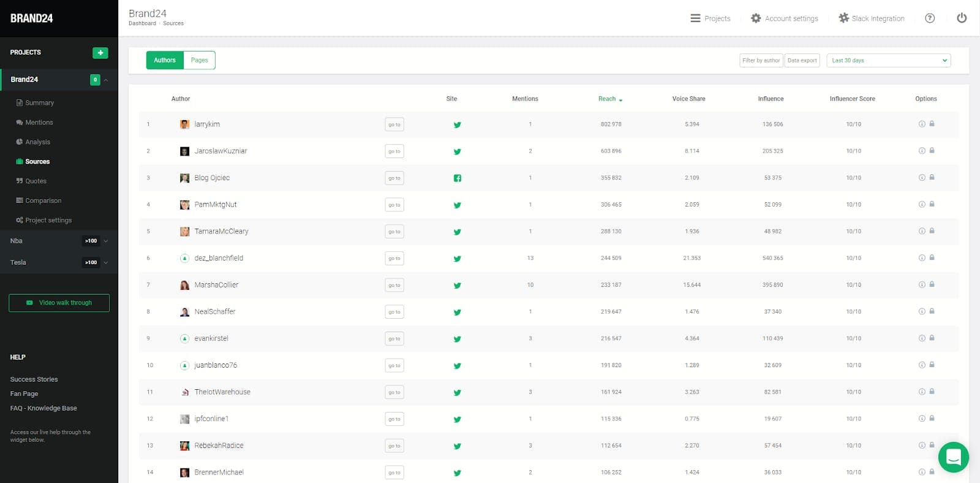Open the Fan Page link
The width and height of the screenshot is (980, 483).
click(24, 394)
